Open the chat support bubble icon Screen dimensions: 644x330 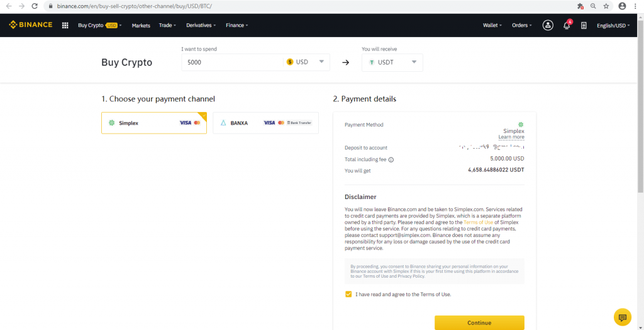[x=622, y=317]
